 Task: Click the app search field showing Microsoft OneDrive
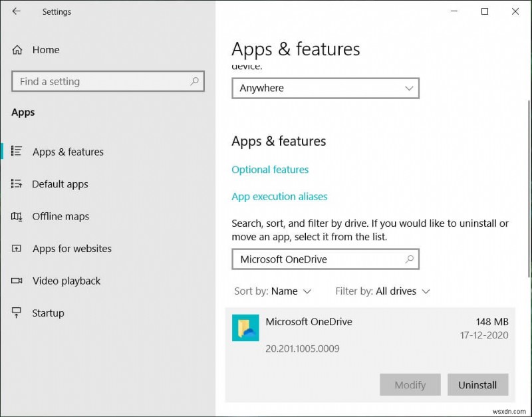tap(325, 259)
